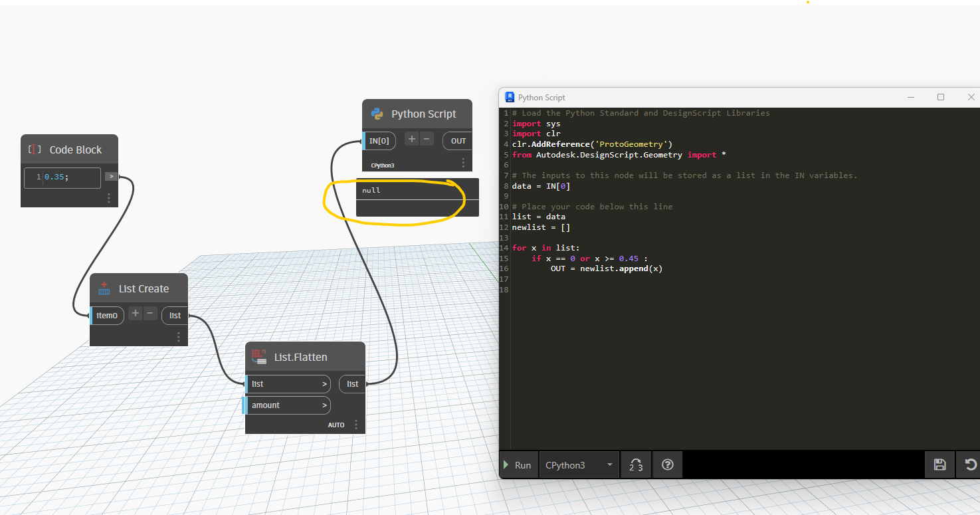The width and height of the screenshot is (980, 515).
Task: Click the 'OUT = newlist.append(x)' code line
Action: (x=607, y=269)
